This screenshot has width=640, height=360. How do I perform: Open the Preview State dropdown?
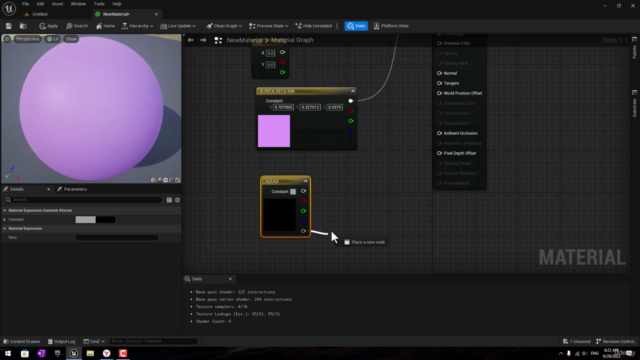pos(269,26)
